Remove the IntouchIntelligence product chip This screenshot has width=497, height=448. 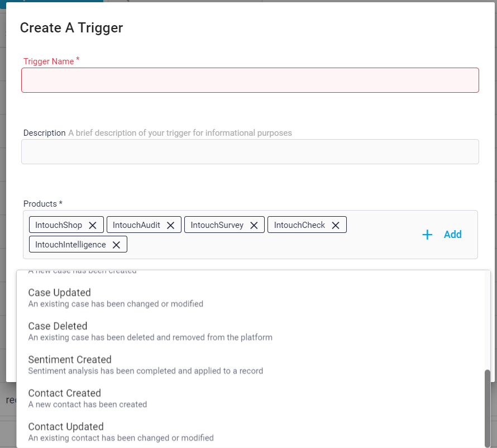(116, 245)
